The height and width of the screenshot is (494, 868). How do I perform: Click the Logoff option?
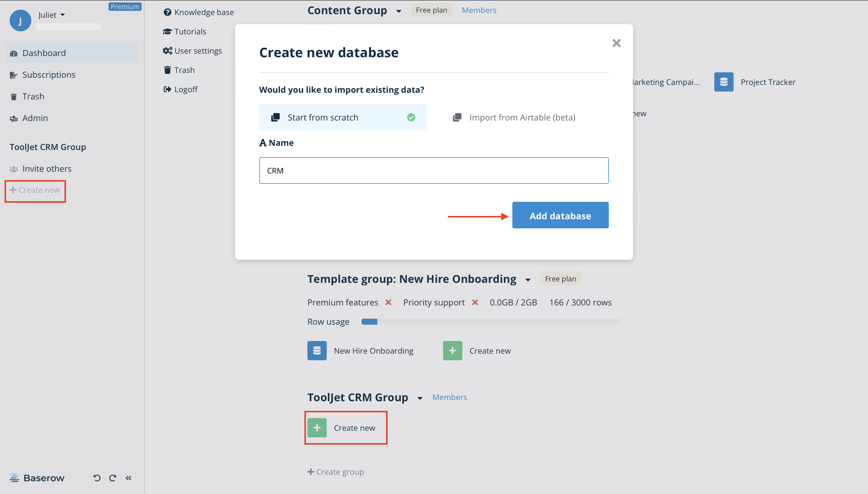point(186,89)
